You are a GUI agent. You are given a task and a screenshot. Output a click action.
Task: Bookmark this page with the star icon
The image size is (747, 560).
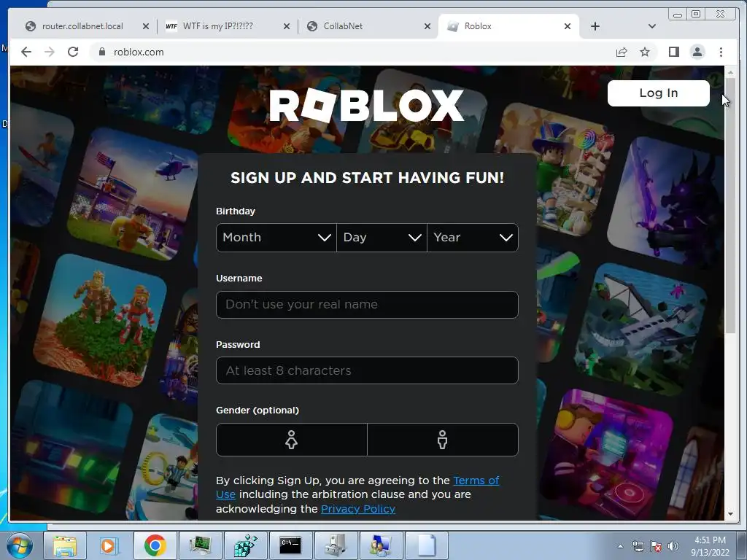[645, 52]
